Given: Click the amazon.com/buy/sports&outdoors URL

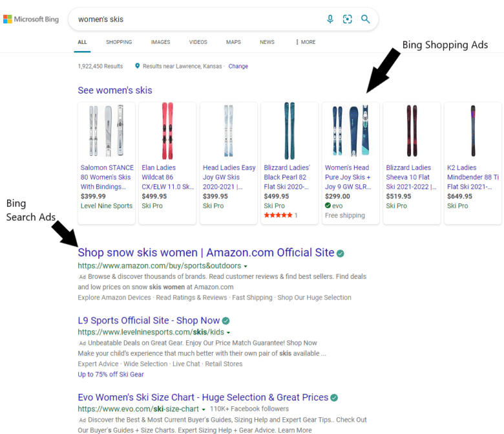Looking at the screenshot, I should pos(160,266).
